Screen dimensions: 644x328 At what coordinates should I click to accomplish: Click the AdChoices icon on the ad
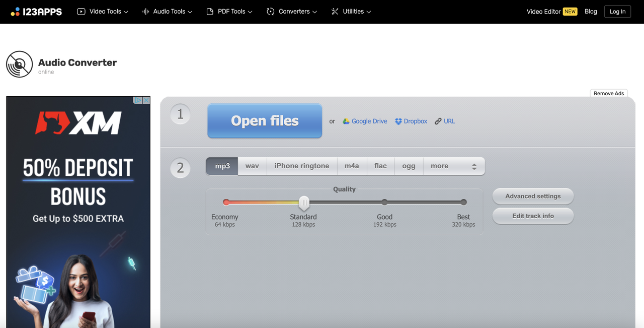click(x=137, y=100)
